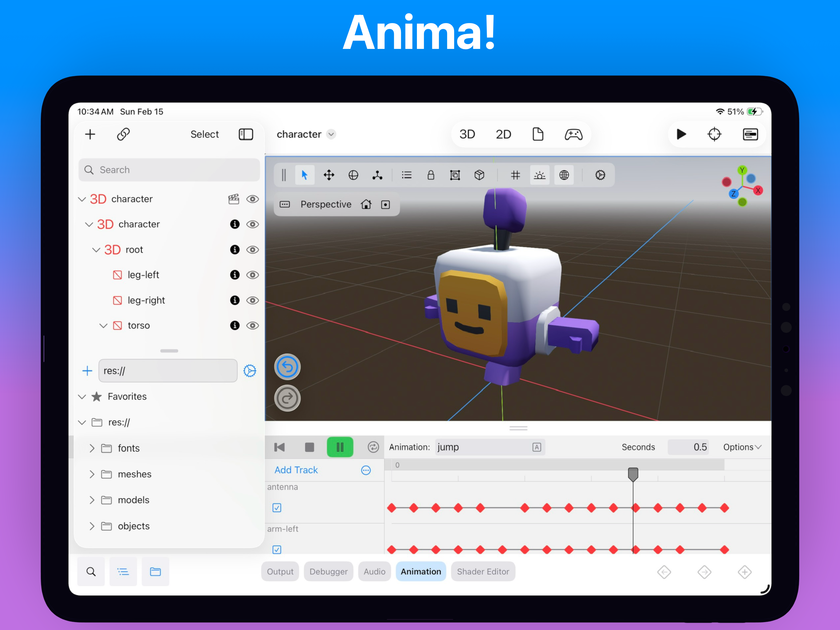Choose the Move tool
This screenshot has width=840, height=630.
(329, 175)
